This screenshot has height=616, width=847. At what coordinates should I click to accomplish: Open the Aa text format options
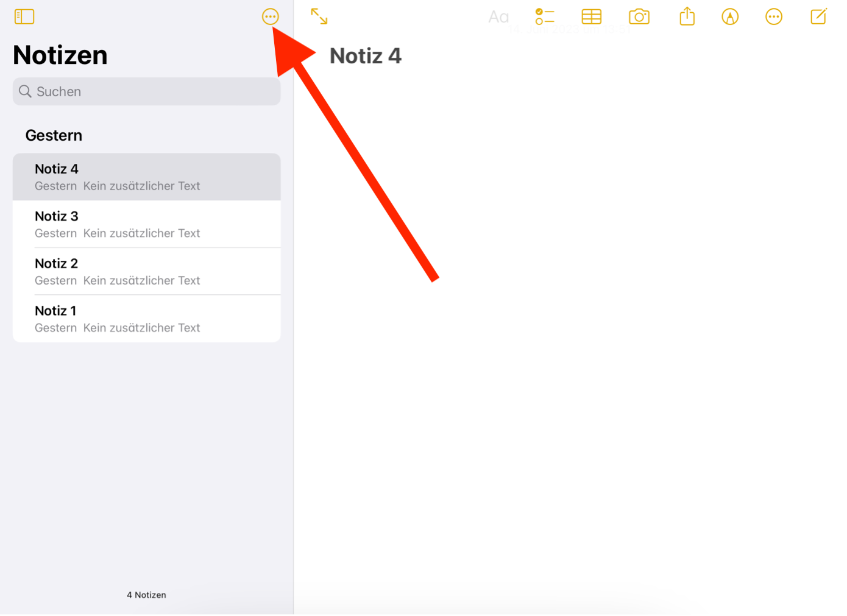498,17
